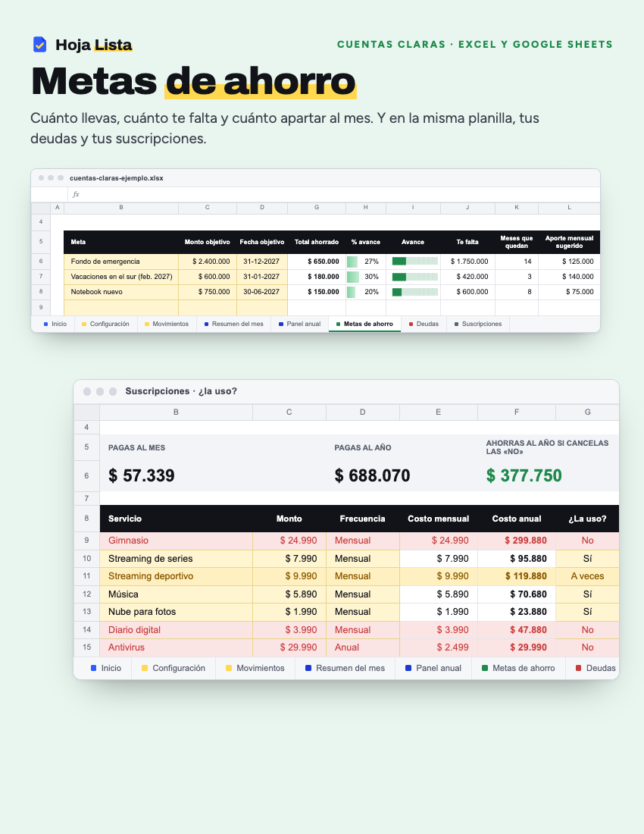The image size is (644, 834).
Task: Click the '$ 57.339' pagas al mes value
Action: pos(142,475)
